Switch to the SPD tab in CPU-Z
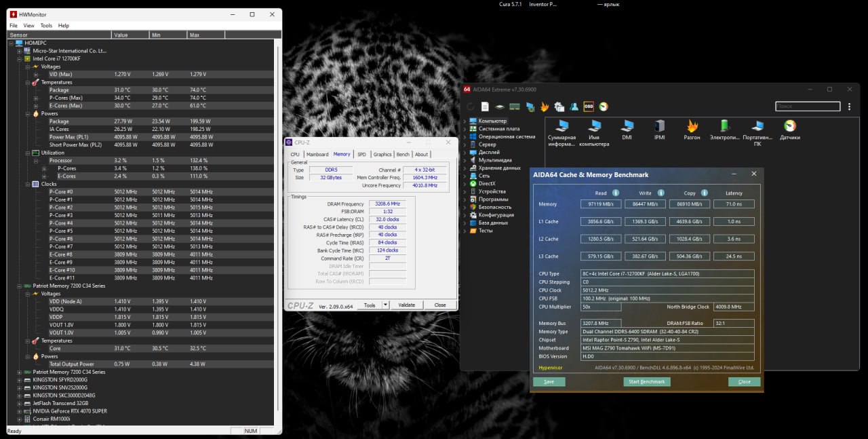This screenshot has height=439, width=868. click(x=361, y=155)
